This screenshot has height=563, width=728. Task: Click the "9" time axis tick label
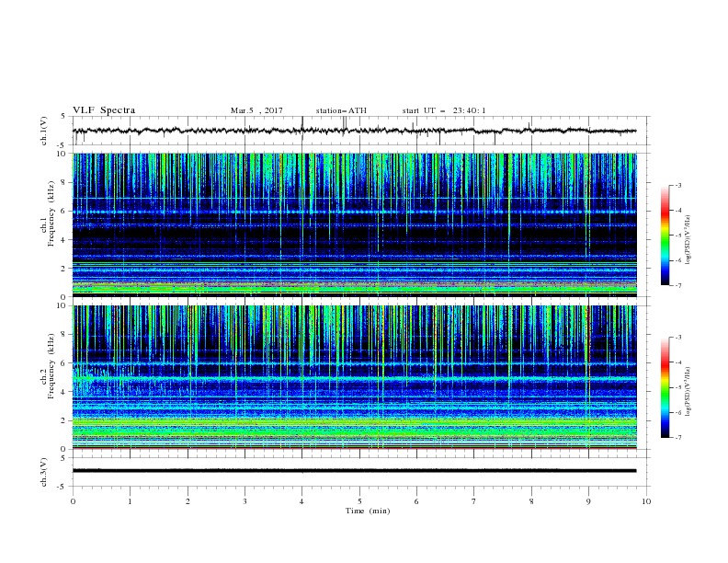click(x=588, y=501)
